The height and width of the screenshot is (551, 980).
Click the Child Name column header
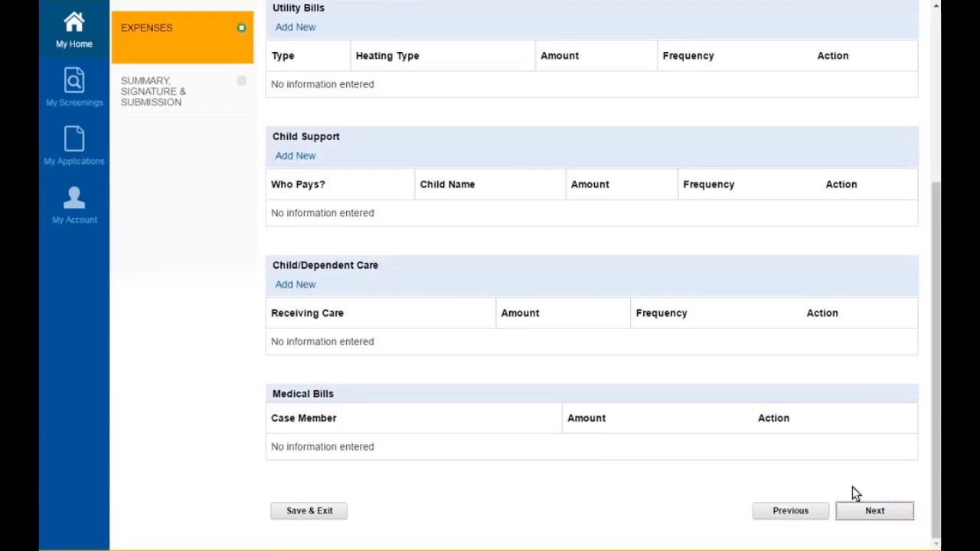click(x=447, y=184)
